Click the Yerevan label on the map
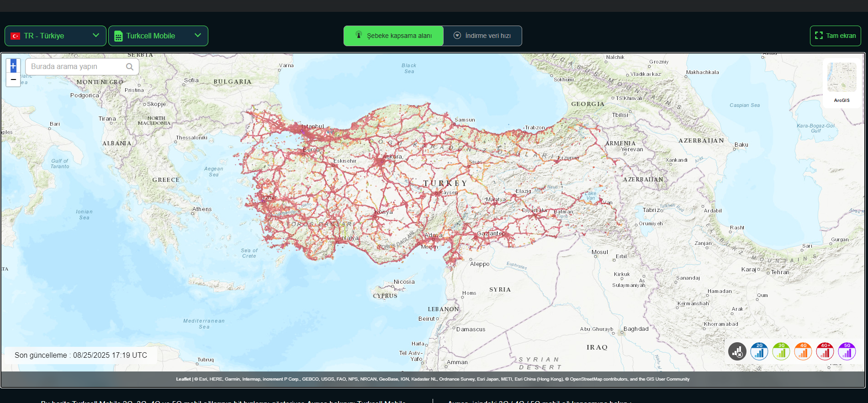The image size is (868, 403). (632, 149)
